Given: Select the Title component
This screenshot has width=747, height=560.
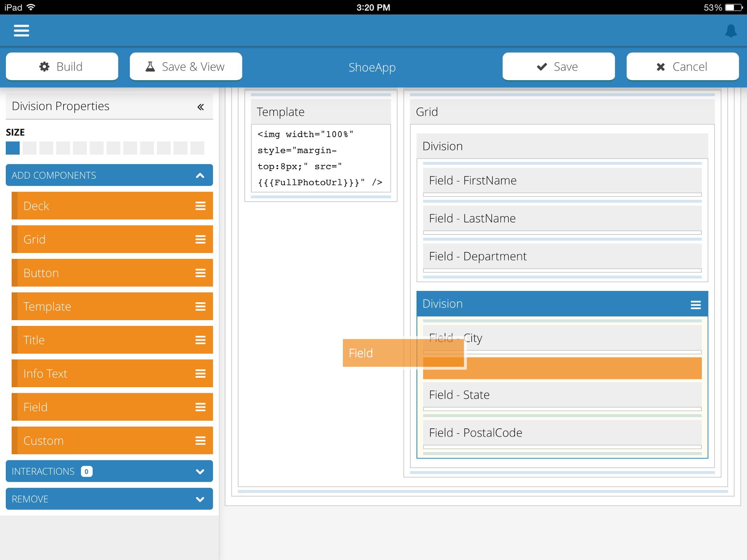Looking at the screenshot, I should (112, 340).
